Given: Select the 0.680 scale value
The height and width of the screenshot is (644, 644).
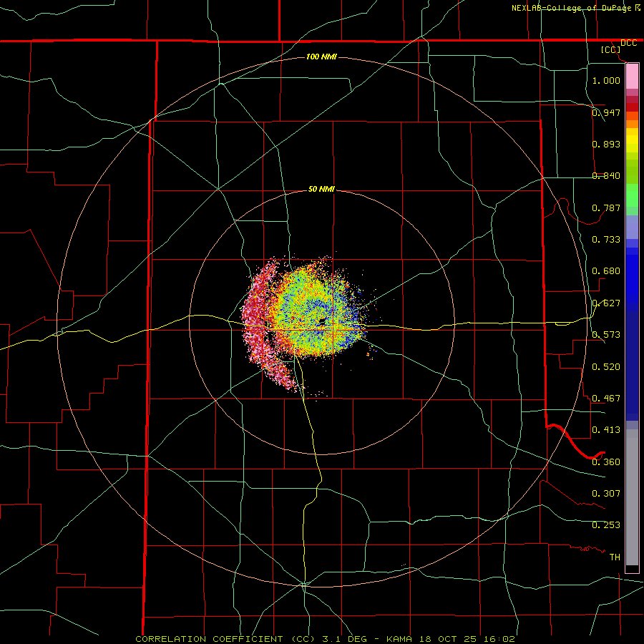Looking at the screenshot, I should (606, 271).
